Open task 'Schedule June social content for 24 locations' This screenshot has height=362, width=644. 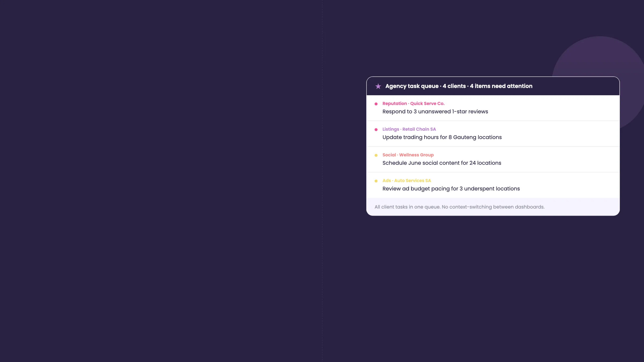pos(442,163)
